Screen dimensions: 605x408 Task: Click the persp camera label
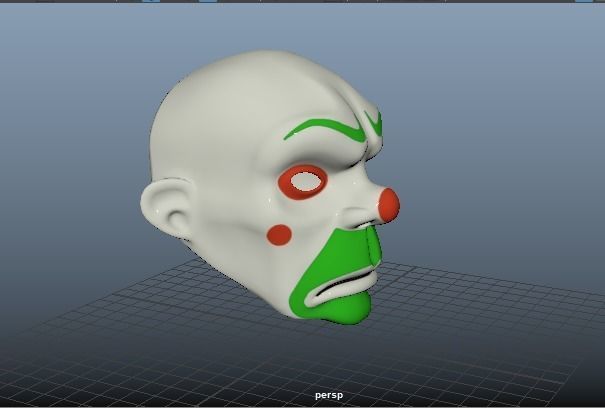[x=329, y=395]
